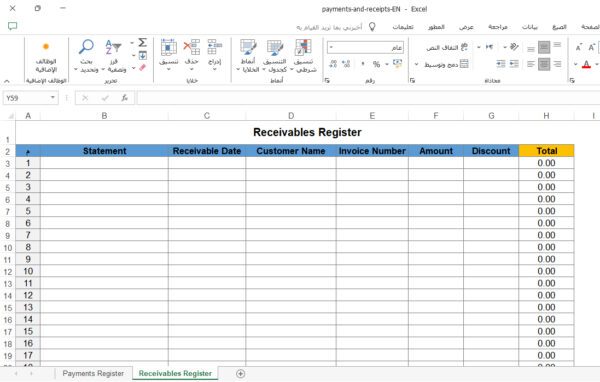This screenshot has width=600, height=382.
Task: Open font color dropdown arrow
Action: (x=575, y=64)
